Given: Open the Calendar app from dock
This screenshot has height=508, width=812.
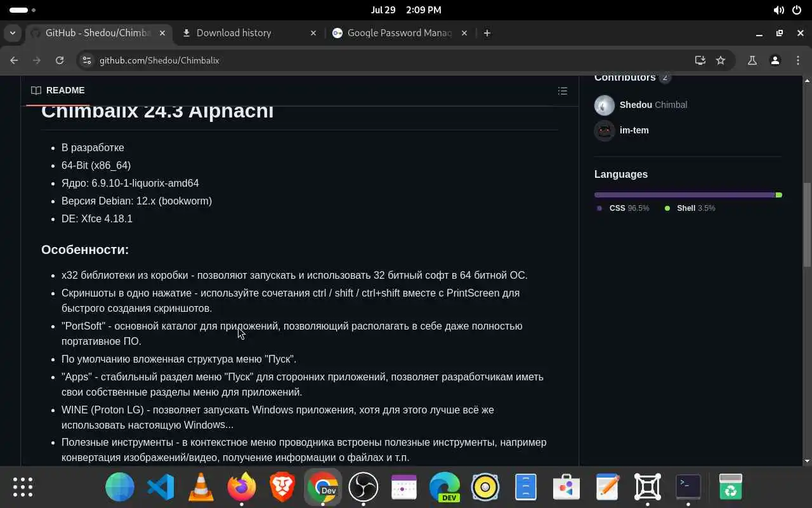Looking at the screenshot, I should click(404, 487).
